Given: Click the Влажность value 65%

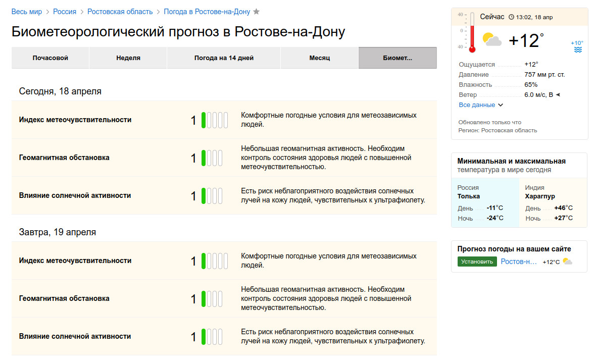Looking at the screenshot, I should tap(531, 85).
